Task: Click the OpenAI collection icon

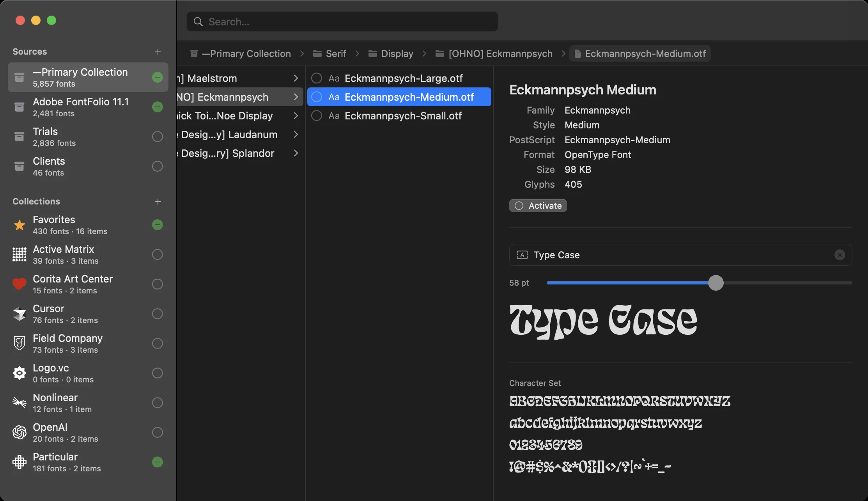Action: tap(19, 432)
